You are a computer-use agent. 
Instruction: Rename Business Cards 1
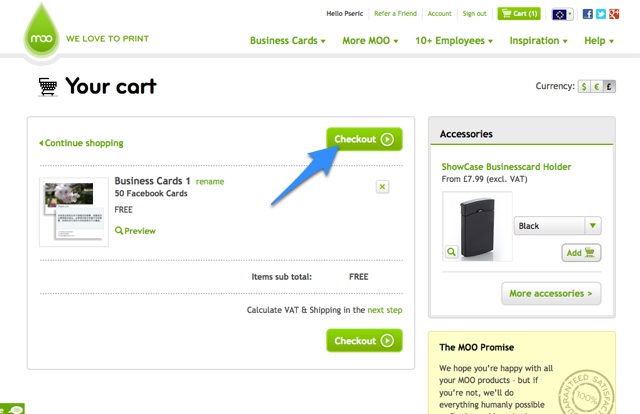[210, 182]
